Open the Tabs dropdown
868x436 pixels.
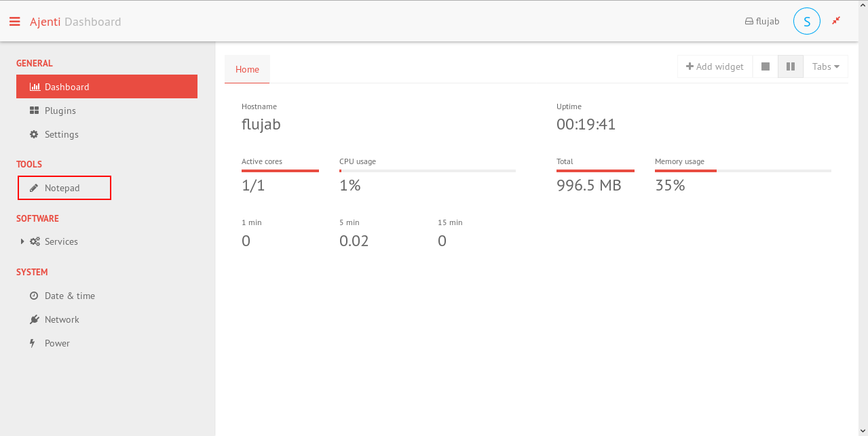pyautogui.click(x=825, y=66)
